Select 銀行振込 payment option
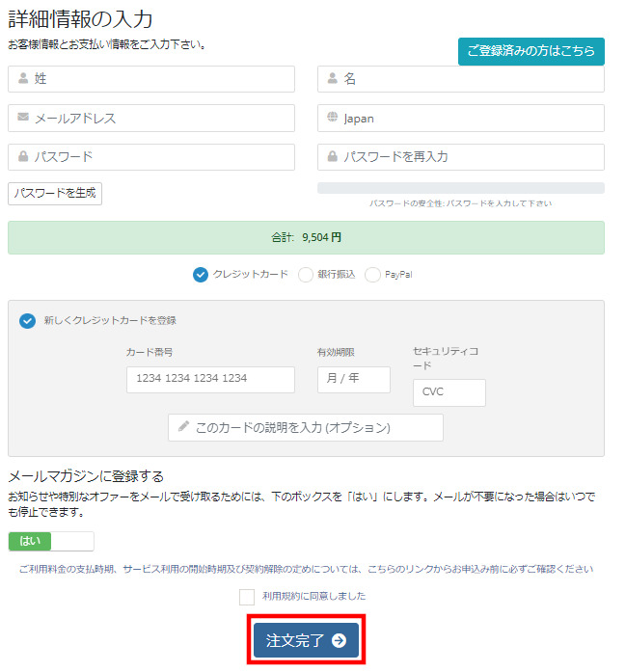This screenshot has height=672, width=626. click(x=305, y=274)
